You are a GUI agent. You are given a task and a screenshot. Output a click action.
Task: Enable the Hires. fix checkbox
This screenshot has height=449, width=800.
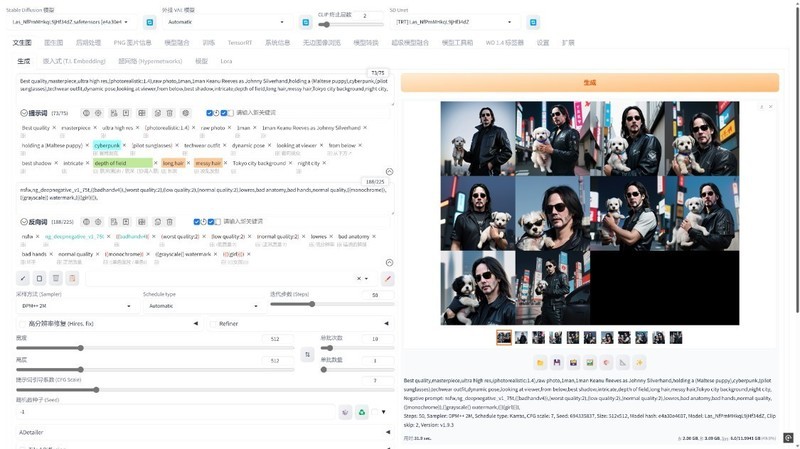(x=22, y=324)
